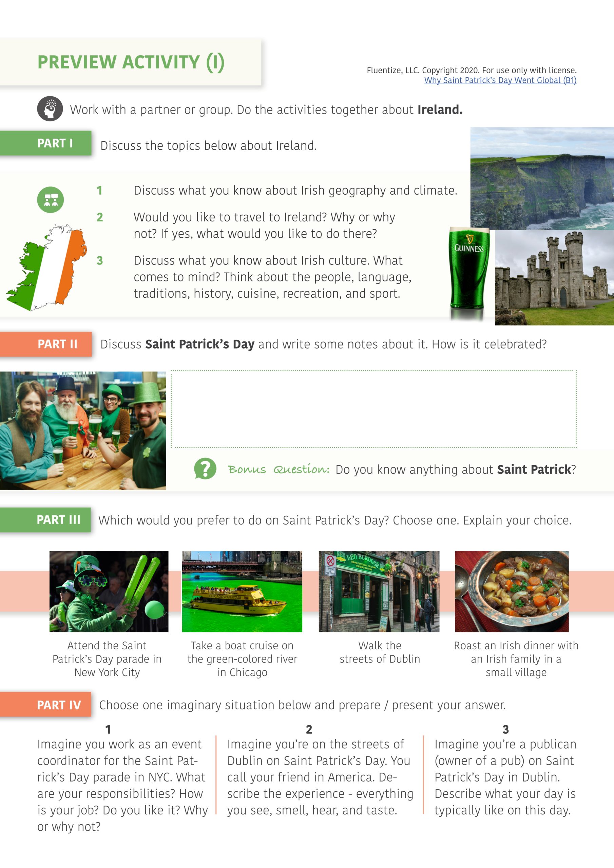Choose the Dublin street pub picture

[x=379, y=591]
